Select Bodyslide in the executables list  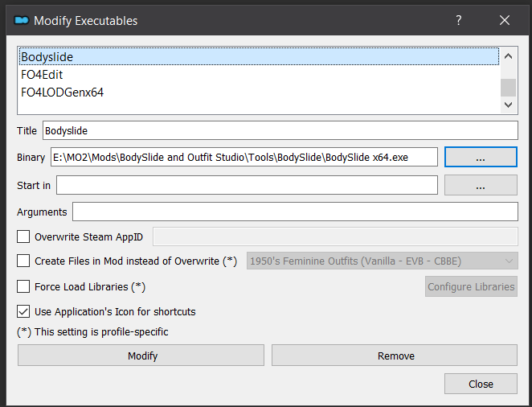click(259, 56)
